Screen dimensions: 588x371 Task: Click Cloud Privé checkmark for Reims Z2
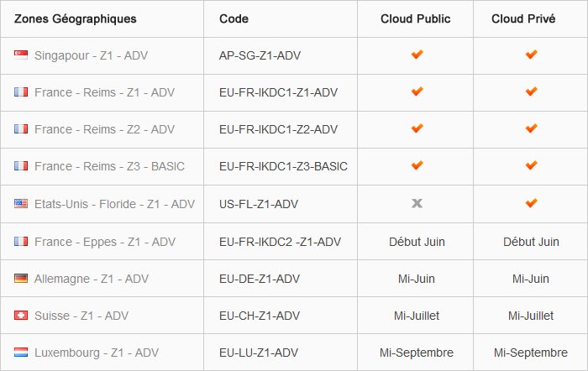531,128
